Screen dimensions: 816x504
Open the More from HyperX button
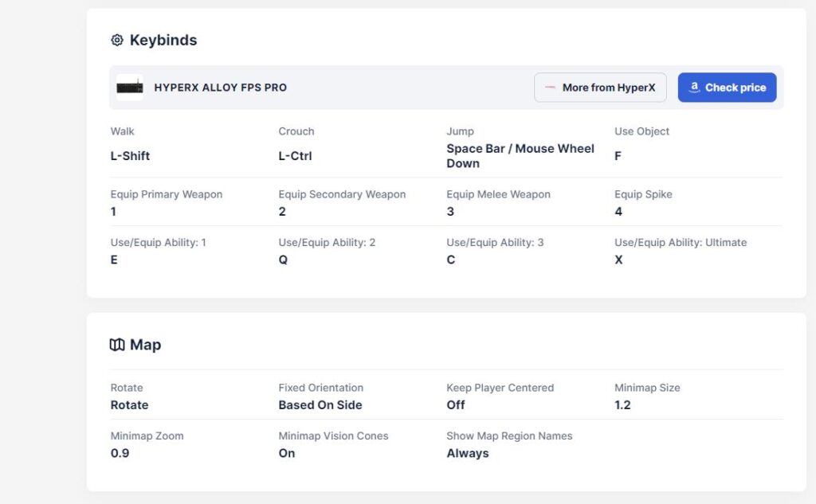tap(600, 88)
